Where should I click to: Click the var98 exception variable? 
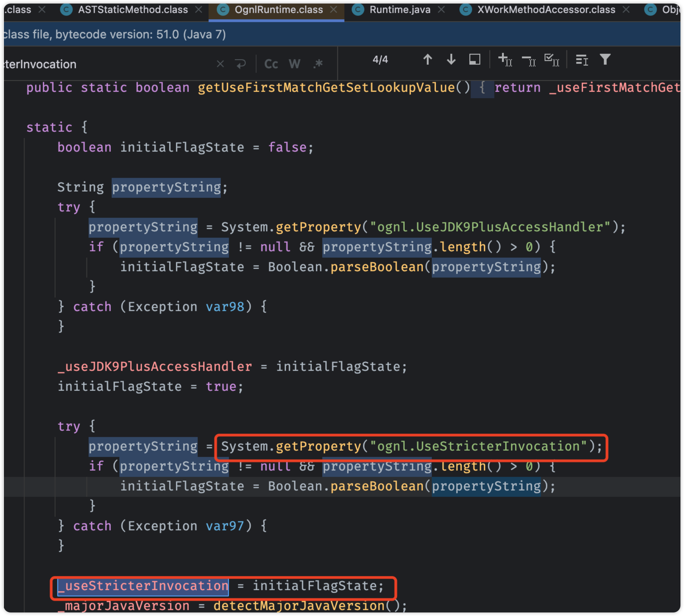pyautogui.click(x=225, y=307)
